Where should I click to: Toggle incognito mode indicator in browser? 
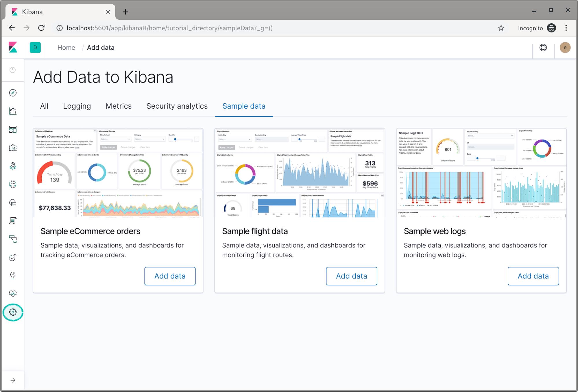[551, 28]
